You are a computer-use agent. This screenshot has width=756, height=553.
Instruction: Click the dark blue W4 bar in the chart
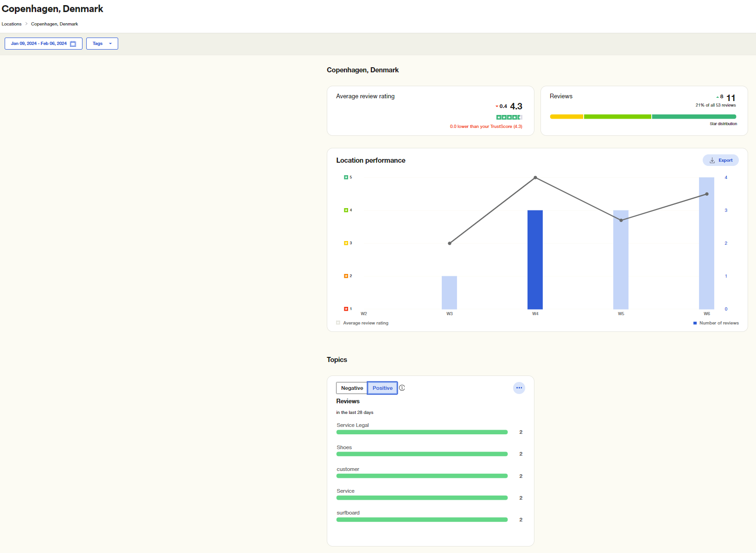[535, 260]
